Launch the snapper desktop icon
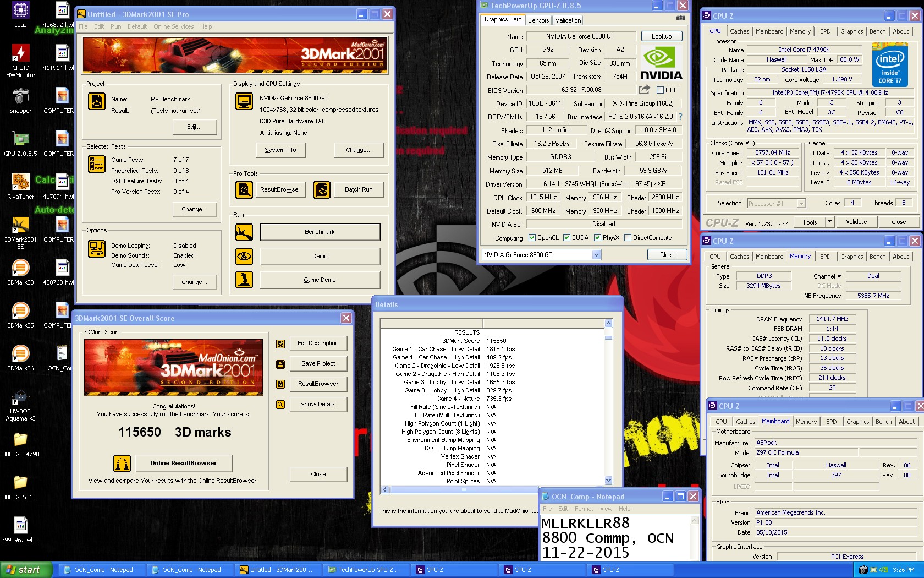Viewport: 924px width, 578px height. [20, 101]
